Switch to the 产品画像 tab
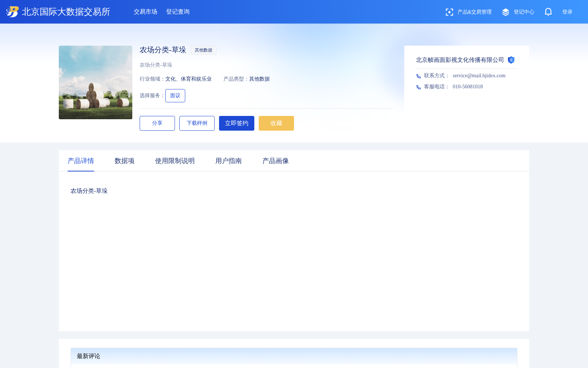The height and width of the screenshot is (368, 588). tap(276, 161)
